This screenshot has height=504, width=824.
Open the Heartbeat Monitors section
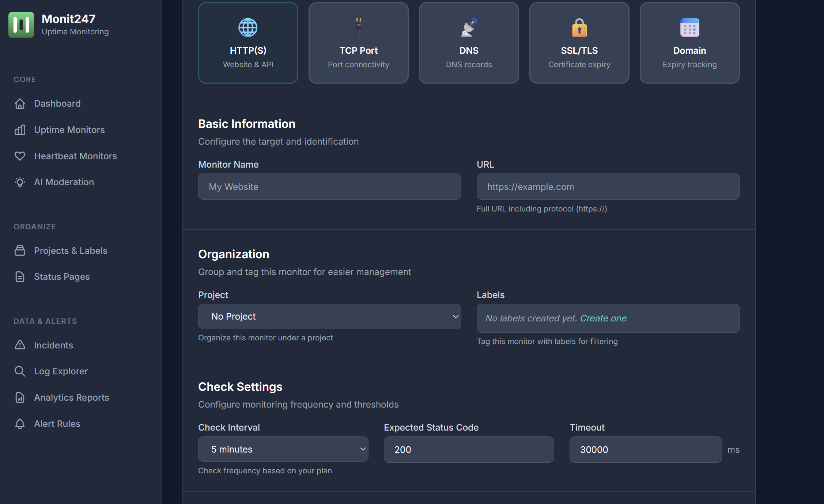tap(75, 156)
